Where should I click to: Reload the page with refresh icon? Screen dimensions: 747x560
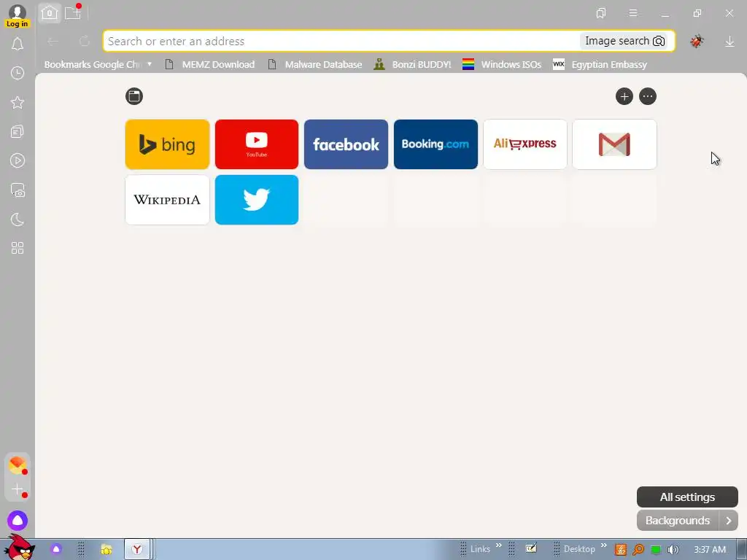[85, 42]
